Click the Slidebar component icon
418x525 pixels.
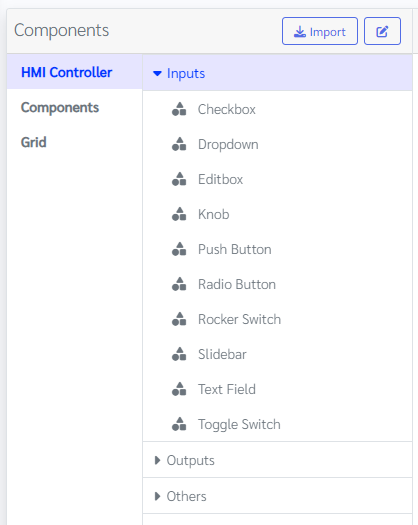179,354
